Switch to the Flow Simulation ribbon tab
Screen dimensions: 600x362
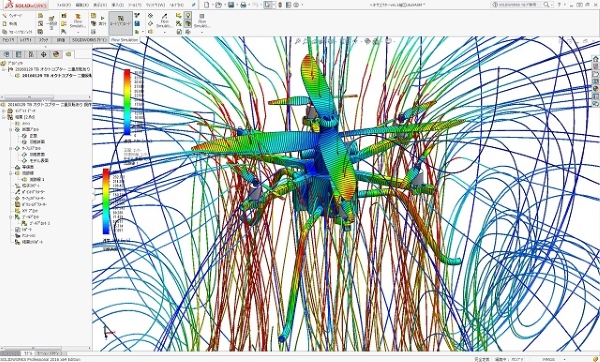pyautogui.click(x=124, y=40)
